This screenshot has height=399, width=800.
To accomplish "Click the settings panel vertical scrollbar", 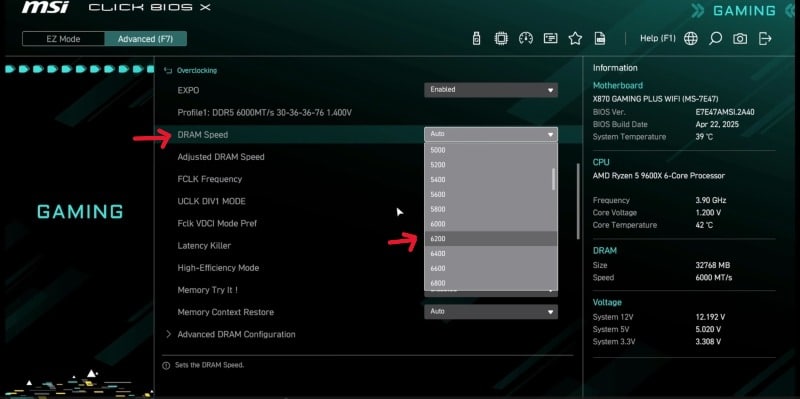I will tap(578, 201).
